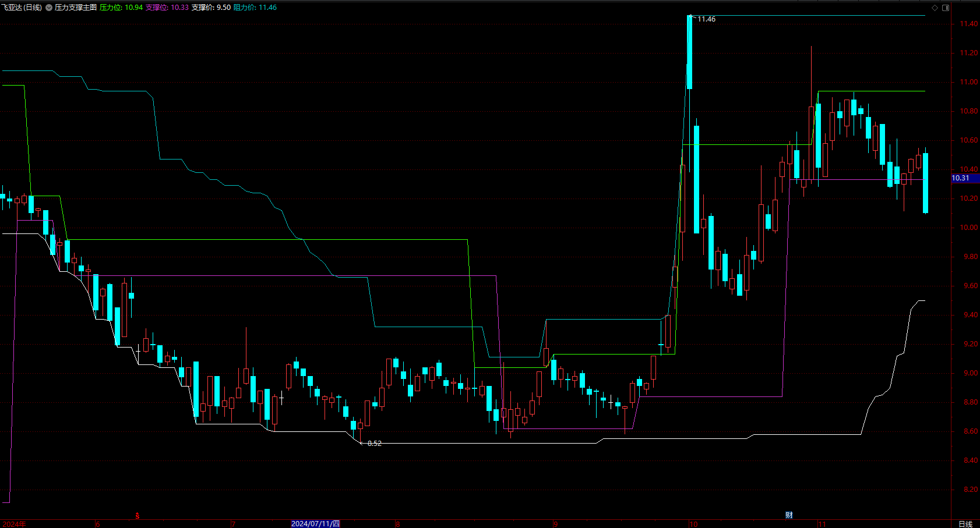Viewport: 980px width, 528px height.
Task: Click the 财 financial marker near the time axis
Action: point(789,515)
